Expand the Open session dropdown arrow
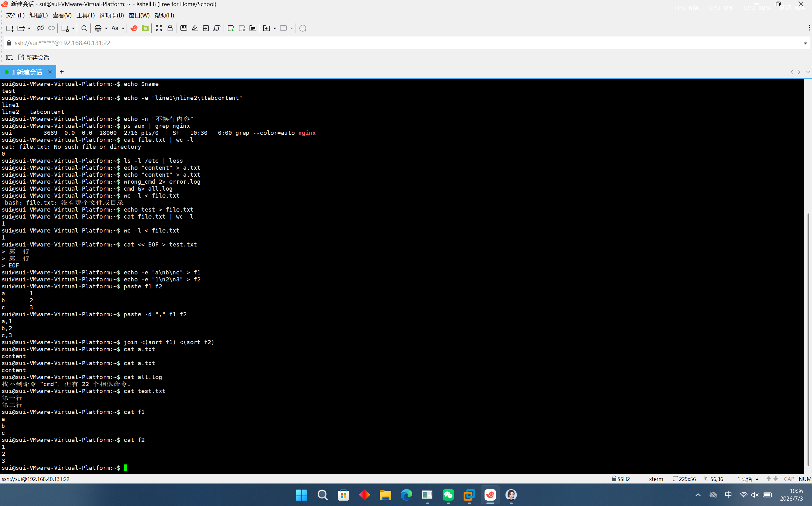The image size is (812, 506). pos(29,29)
